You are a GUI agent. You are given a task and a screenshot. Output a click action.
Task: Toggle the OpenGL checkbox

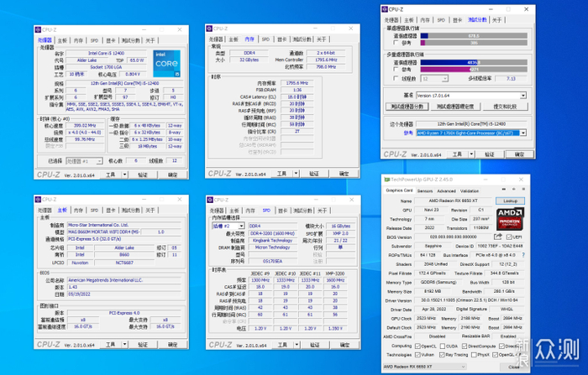[495, 355]
